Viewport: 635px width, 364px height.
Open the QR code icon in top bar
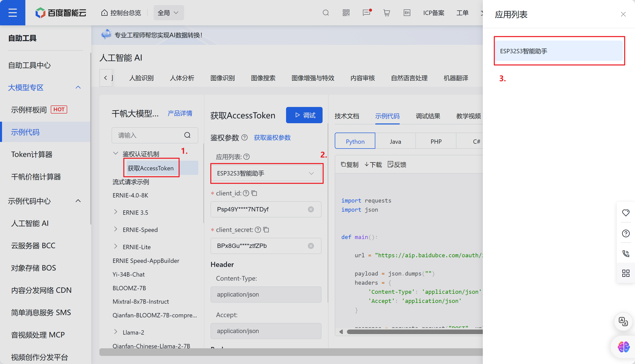tap(346, 13)
